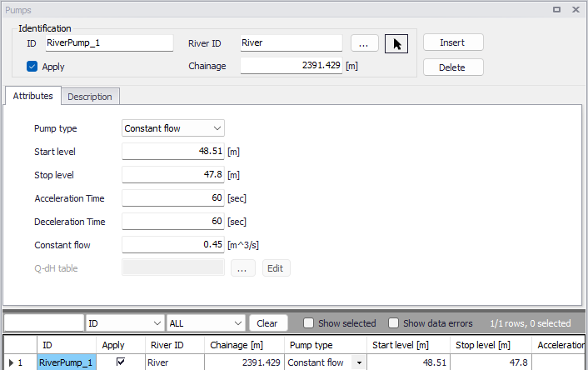This screenshot has width=588, height=370.
Task: Click the Deceleration Time input field
Action: tap(173, 221)
